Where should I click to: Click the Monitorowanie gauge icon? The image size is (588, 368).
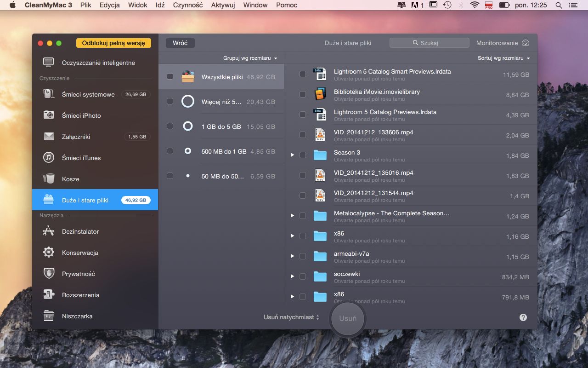[x=526, y=43]
